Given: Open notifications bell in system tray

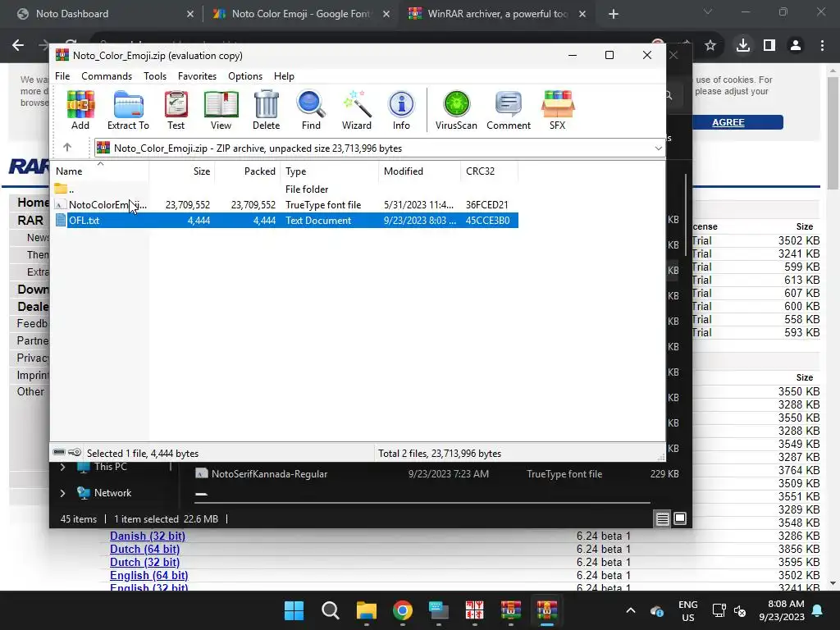Looking at the screenshot, I should point(818,610).
